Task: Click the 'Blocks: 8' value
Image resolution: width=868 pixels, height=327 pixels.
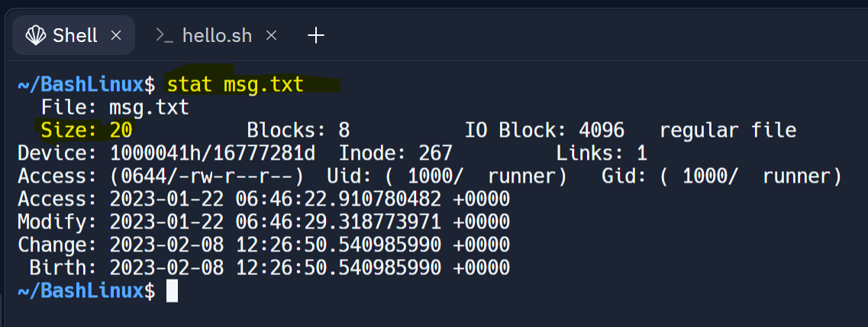Action: pos(298,130)
